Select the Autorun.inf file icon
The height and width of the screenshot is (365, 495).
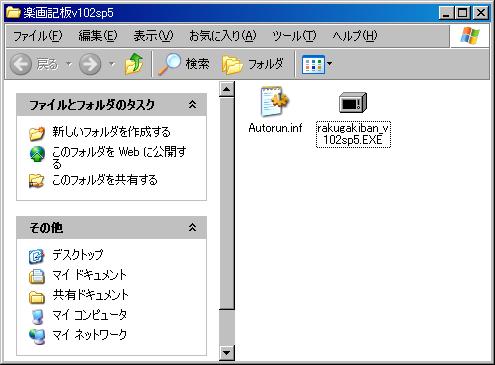pyautogui.click(x=275, y=101)
